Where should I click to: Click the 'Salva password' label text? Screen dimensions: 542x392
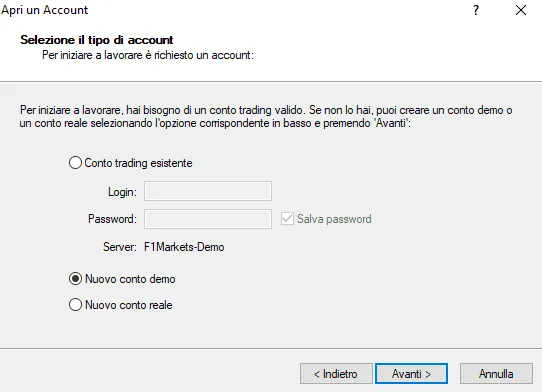click(334, 219)
